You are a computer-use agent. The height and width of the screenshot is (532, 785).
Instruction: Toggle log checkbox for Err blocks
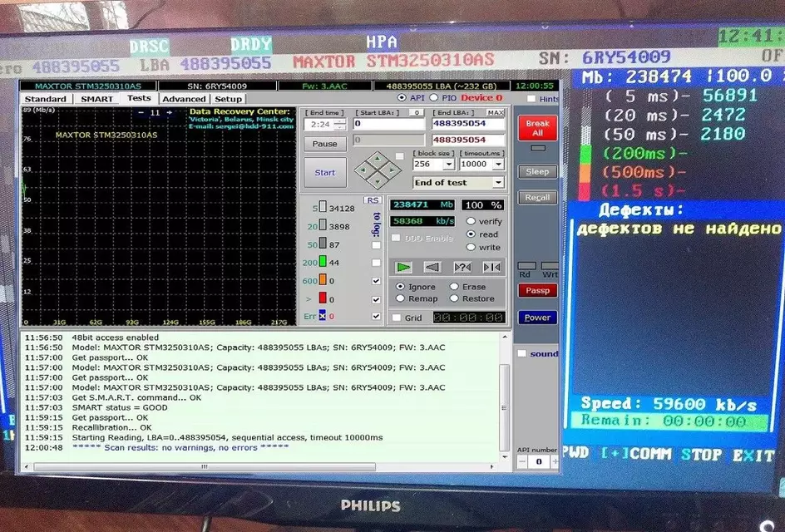click(x=376, y=317)
